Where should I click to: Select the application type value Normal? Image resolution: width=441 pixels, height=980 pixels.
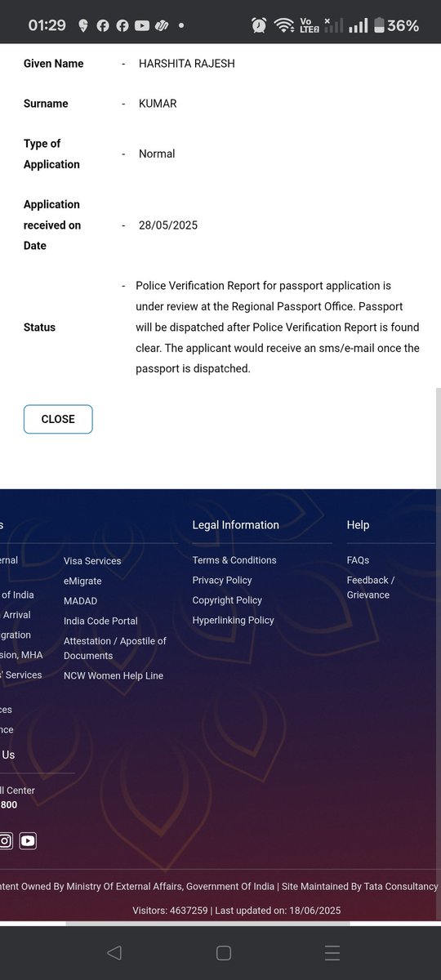(157, 154)
